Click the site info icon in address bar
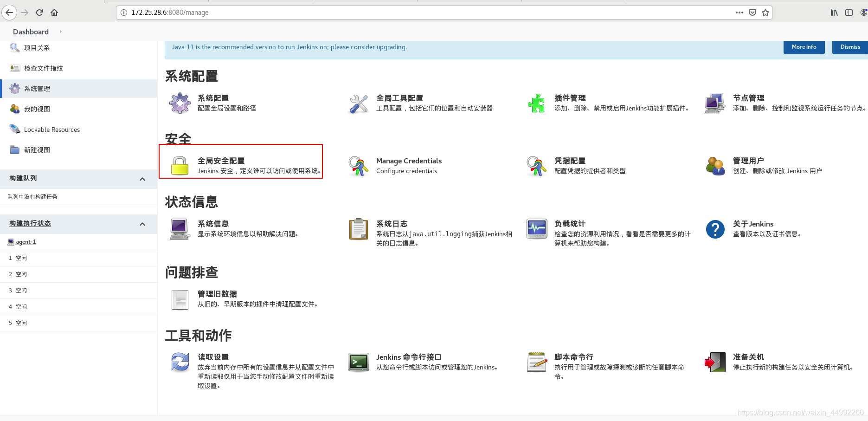The height and width of the screenshot is (421, 868). (x=124, y=13)
